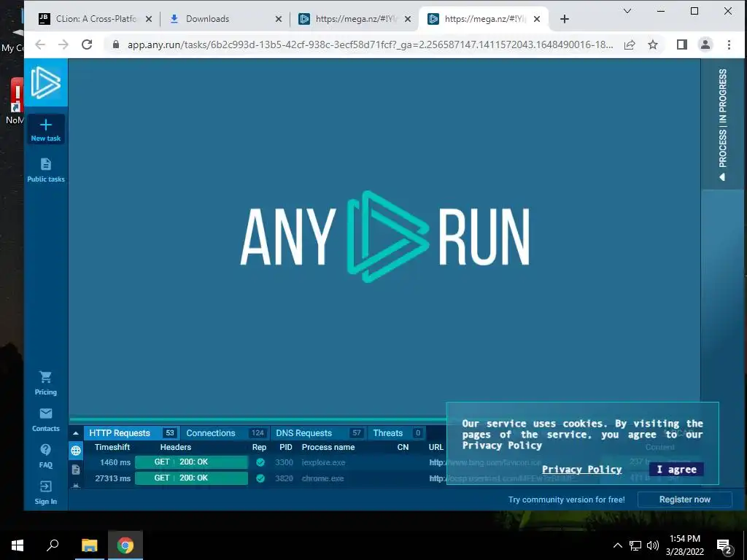
Task: Close the active mega.nz tab
Action: pyautogui.click(x=537, y=19)
